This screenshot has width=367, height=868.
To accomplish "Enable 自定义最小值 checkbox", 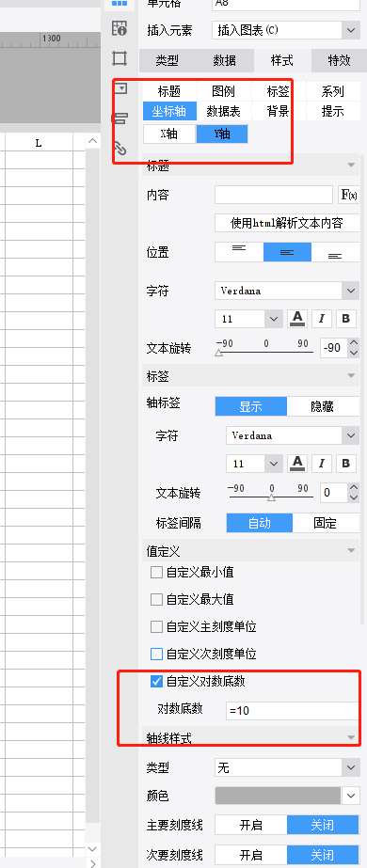I will pos(156,572).
